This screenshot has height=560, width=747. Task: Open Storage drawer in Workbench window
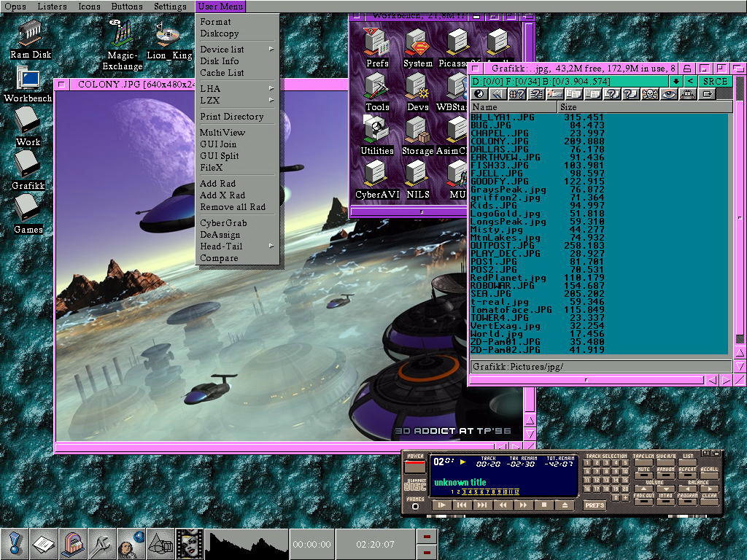[418, 136]
